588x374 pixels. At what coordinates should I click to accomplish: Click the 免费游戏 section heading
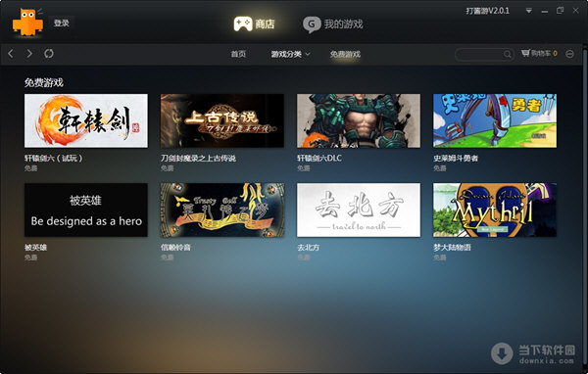[44, 82]
